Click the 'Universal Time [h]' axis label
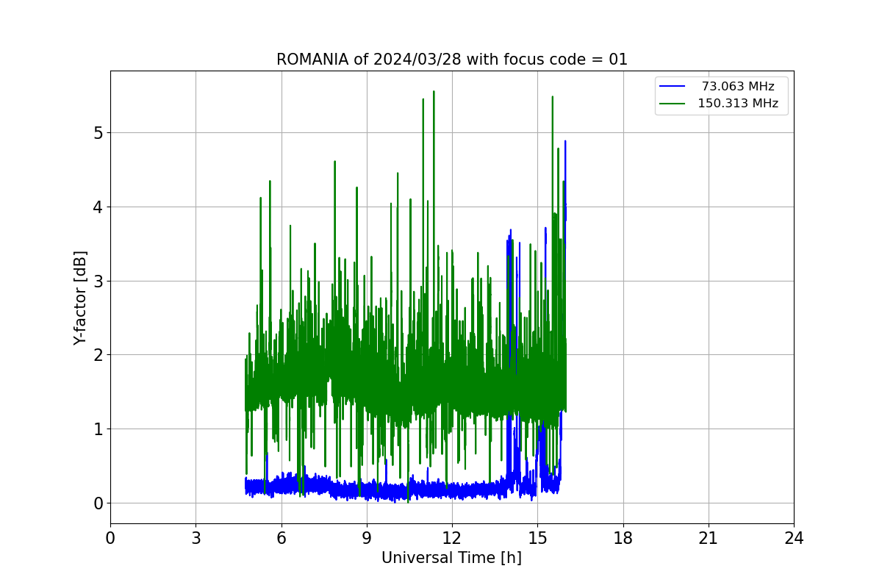Viewport: 882px width, 588px height. tap(451, 558)
